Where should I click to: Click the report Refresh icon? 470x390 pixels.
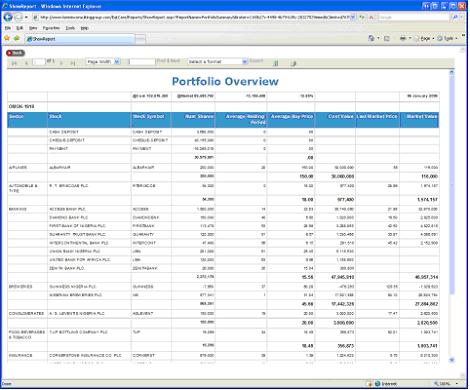pyautogui.click(x=276, y=63)
